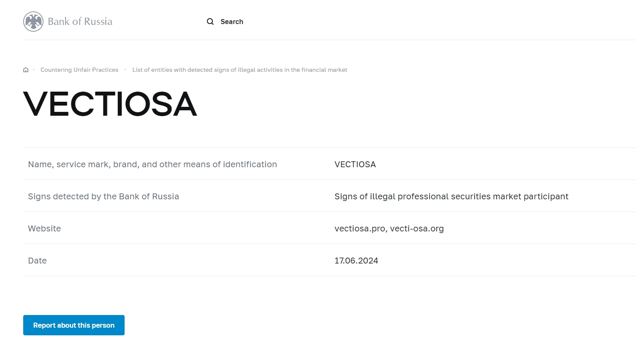Click the 'Signs detected by the Bank of Russia' label
636x364 pixels.
point(103,196)
